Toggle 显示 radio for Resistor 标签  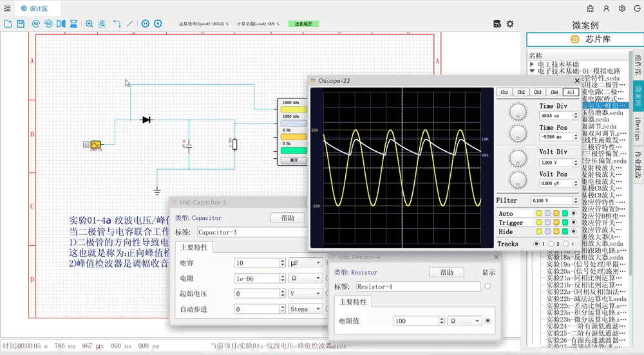[x=488, y=287]
